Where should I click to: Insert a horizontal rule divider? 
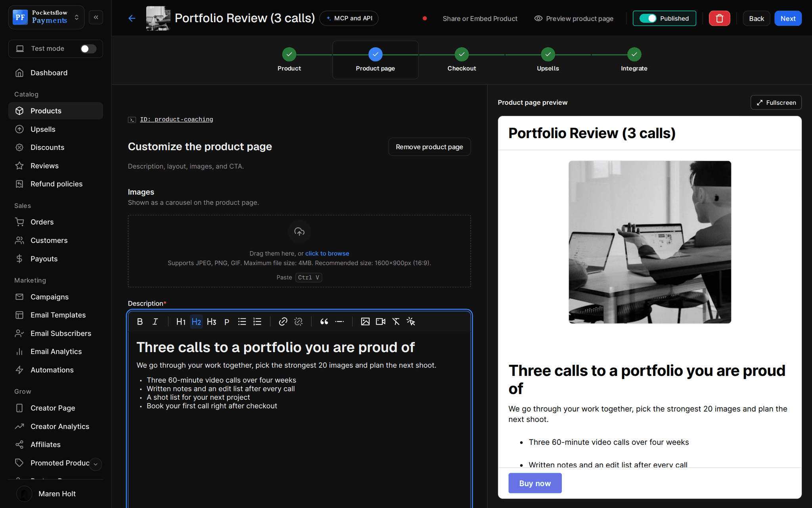339,321
